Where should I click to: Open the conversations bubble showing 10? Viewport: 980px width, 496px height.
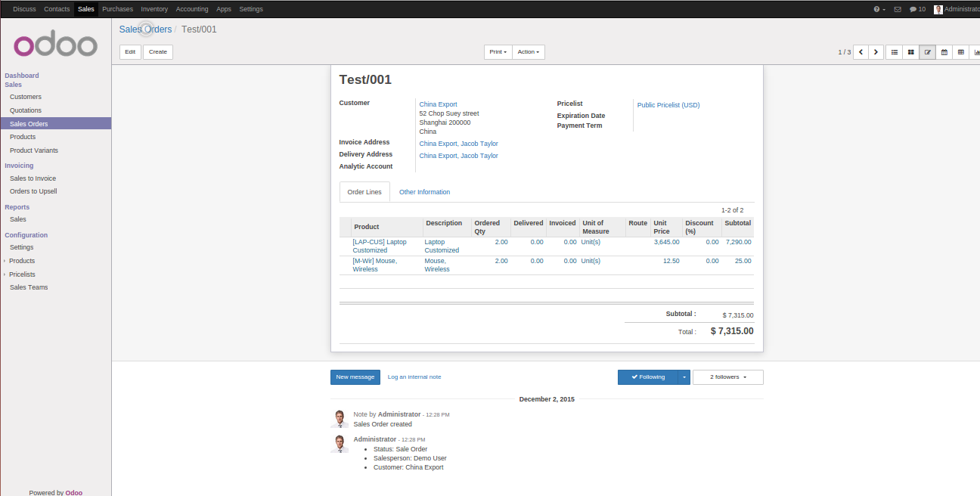point(917,9)
